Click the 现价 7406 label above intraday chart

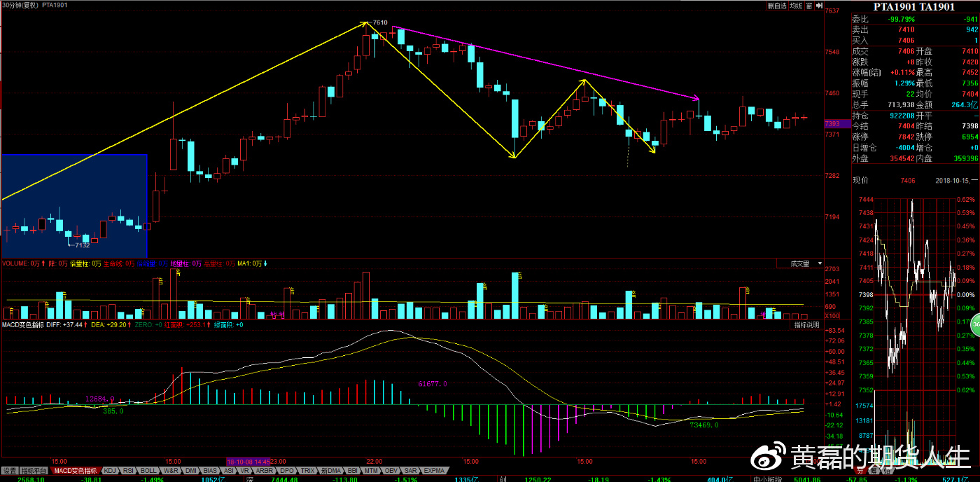tap(883, 180)
